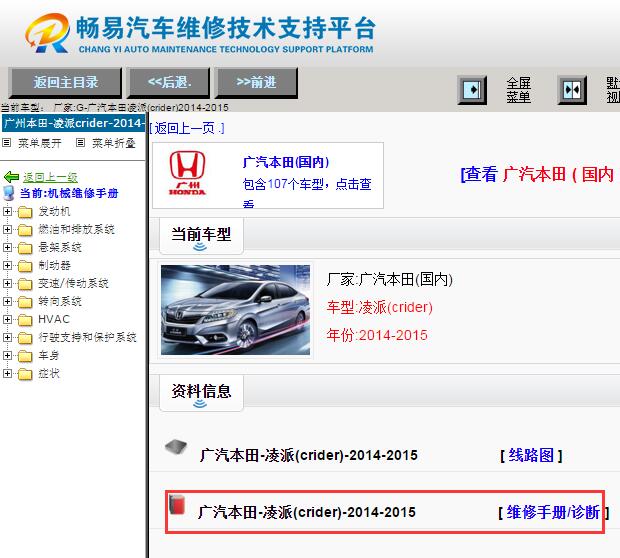Image resolution: width=620 pixels, height=558 pixels.
Task: Click the folder icon for 发动机
Action: (x=25, y=212)
